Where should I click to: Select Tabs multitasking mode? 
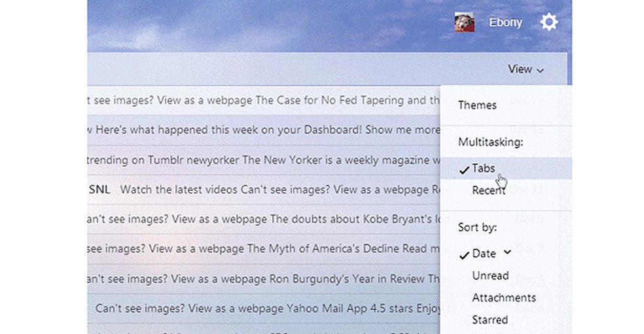[506, 168]
